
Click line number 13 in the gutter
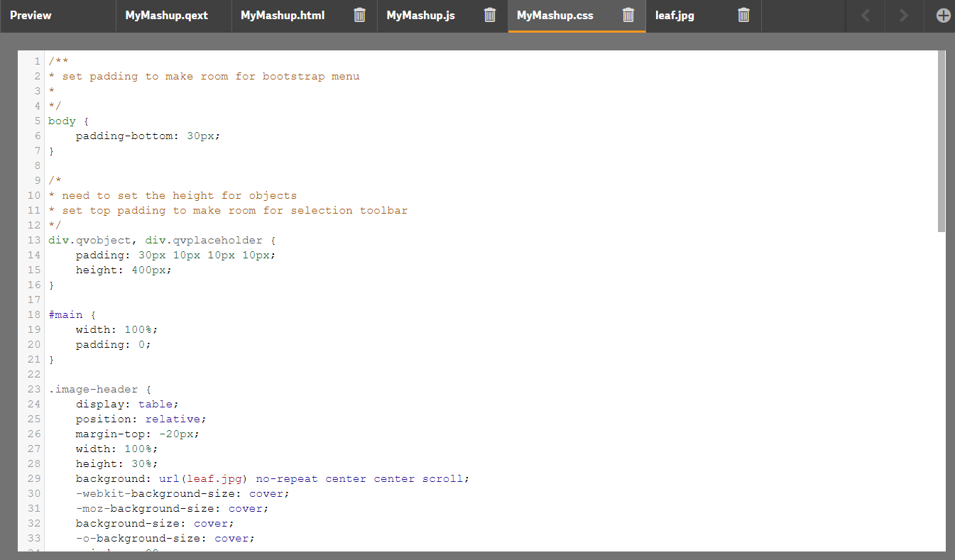[34, 240]
